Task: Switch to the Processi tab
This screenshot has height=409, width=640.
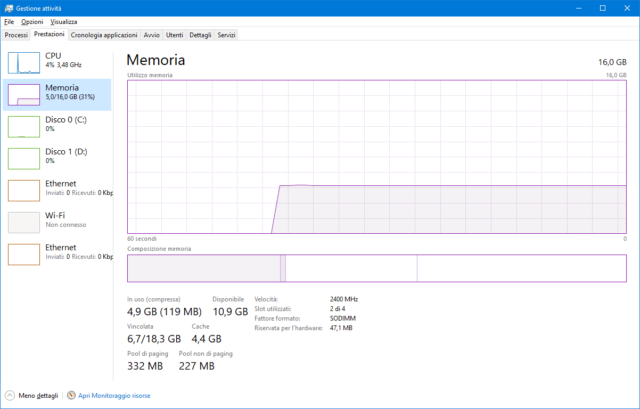Action: point(16,35)
